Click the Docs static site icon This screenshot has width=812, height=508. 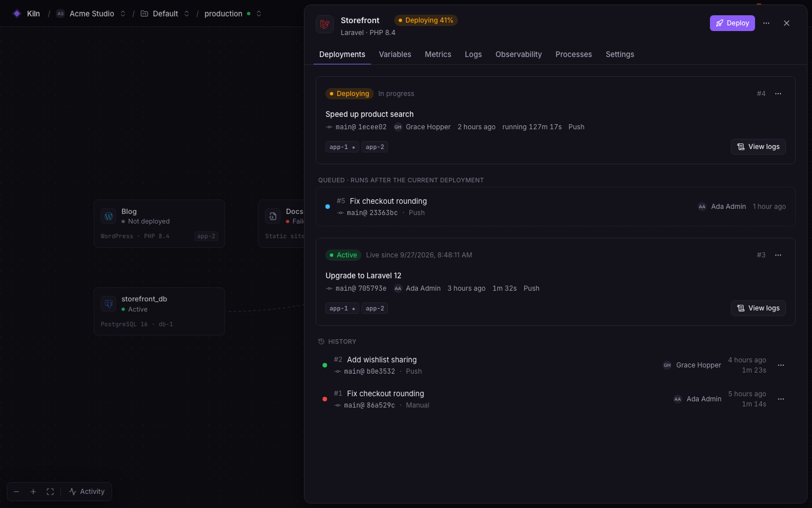pyautogui.click(x=273, y=216)
